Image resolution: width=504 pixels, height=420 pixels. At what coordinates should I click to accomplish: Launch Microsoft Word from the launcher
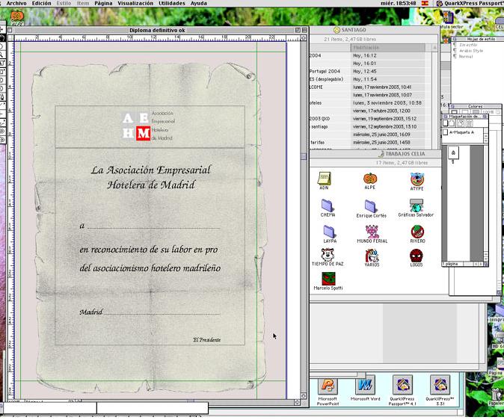(365, 389)
